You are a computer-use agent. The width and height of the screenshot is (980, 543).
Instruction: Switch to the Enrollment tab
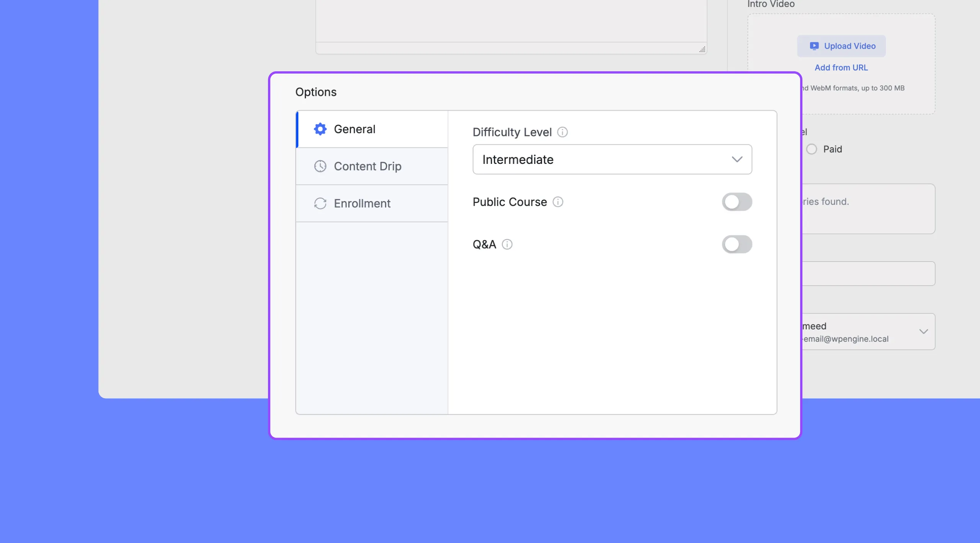[372, 203]
